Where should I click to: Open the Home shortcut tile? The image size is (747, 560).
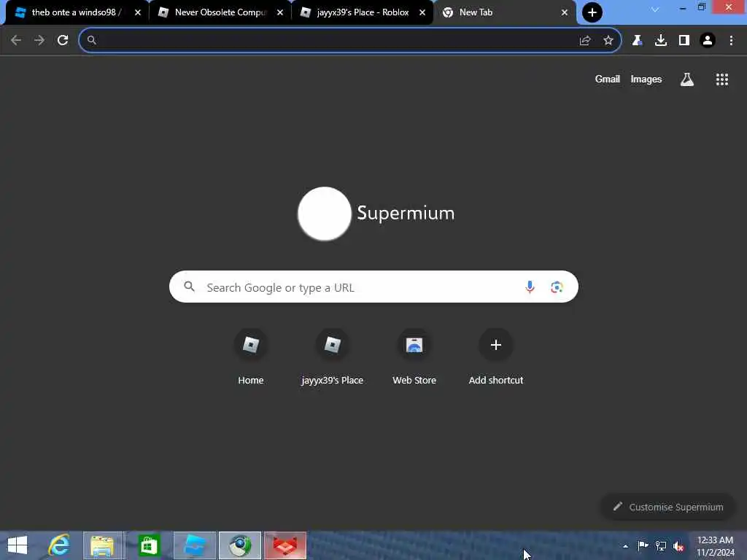coord(251,357)
